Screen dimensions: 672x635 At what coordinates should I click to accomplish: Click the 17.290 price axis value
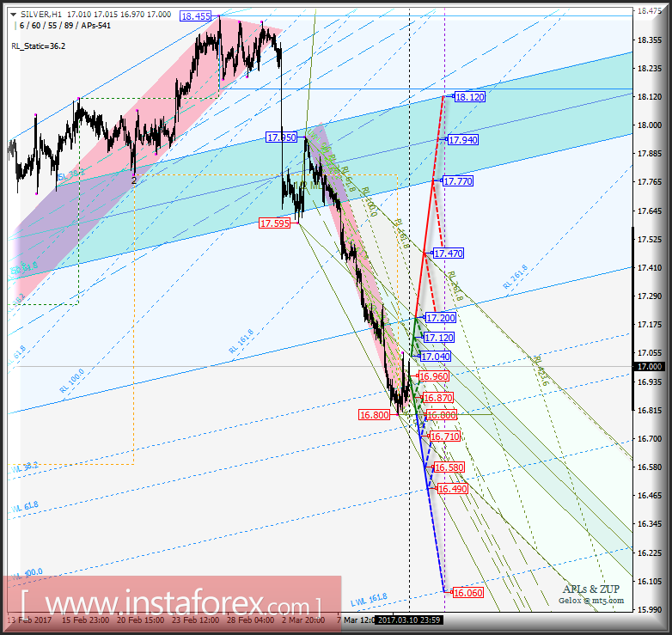pos(650,296)
